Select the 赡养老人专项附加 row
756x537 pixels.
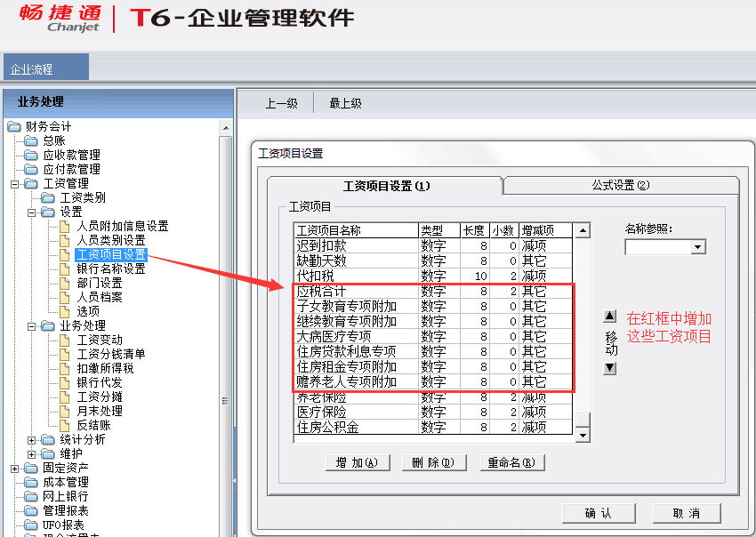point(433,381)
